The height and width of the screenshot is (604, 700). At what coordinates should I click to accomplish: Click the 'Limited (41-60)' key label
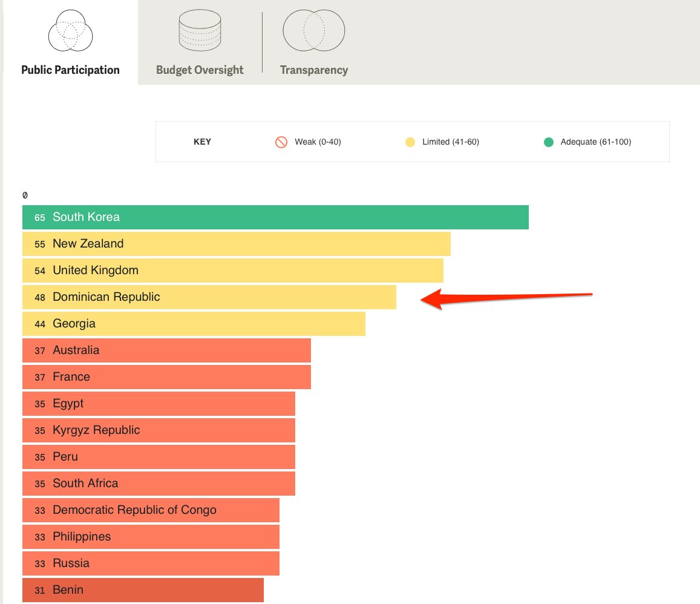coord(451,142)
